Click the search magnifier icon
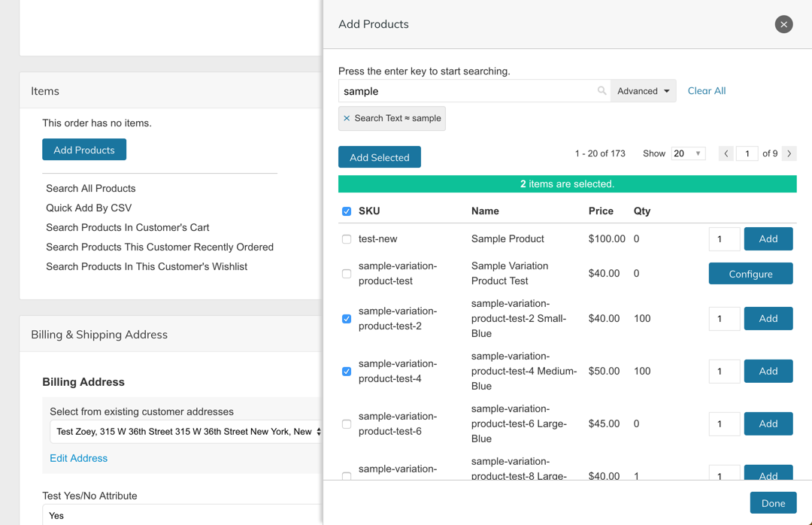The height and width of the screenshot is (525, 812). point(601,91)
